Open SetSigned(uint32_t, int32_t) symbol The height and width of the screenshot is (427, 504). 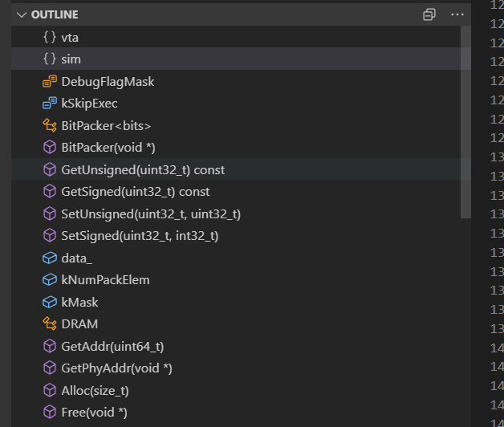[x=236, y=235]
